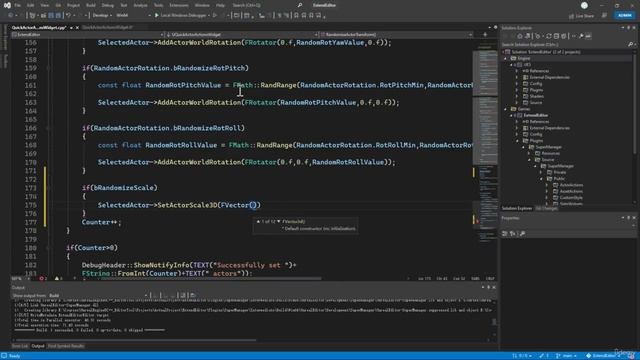Expand the Private folder under SuperManager
640x360 pixels.
point(541,172)
